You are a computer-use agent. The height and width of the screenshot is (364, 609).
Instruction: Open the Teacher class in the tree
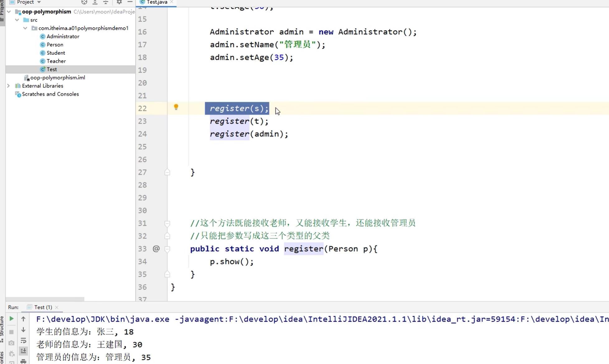coord(56,61)
